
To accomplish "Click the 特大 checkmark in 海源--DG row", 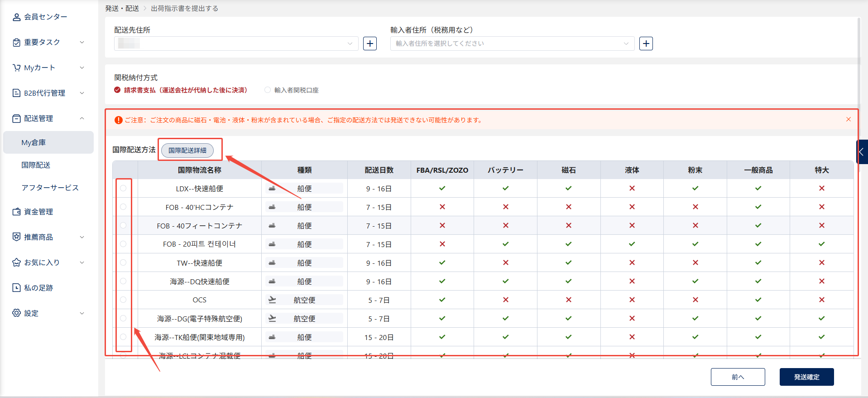I will 822,318.
